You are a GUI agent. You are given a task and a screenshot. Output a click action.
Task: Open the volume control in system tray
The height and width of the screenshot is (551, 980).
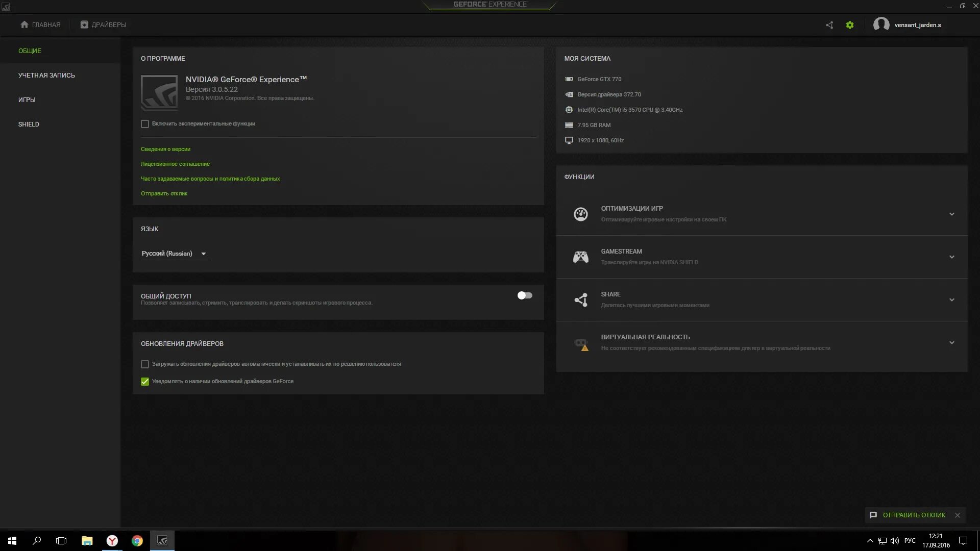click(895, 541)
